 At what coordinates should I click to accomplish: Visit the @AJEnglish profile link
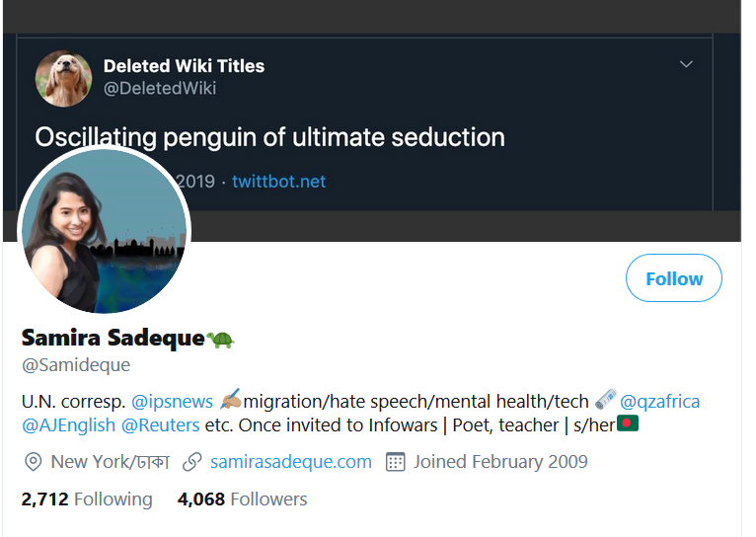[x=68, y=425]
